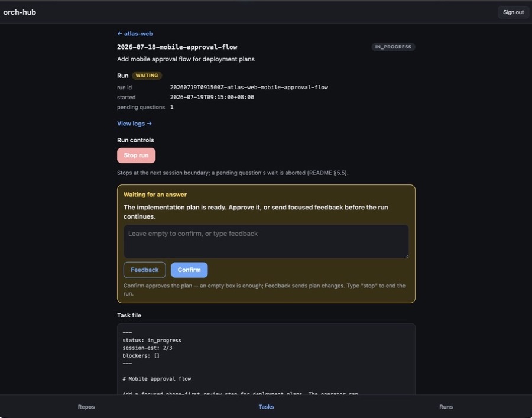Click the WAITING run badge
Viewport: 532px width, 418px height.
pyautogui.click(x=147, y=75)
